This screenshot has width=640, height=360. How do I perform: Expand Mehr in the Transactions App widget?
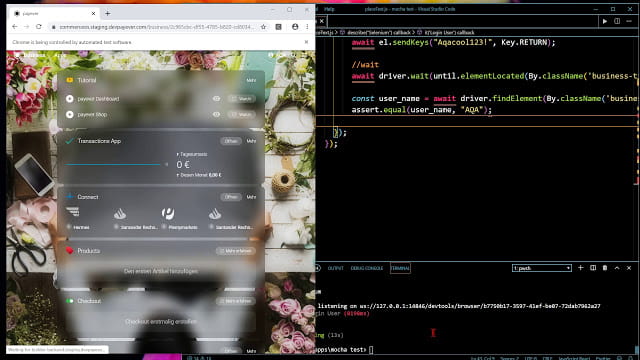click(x=251, y=141)
